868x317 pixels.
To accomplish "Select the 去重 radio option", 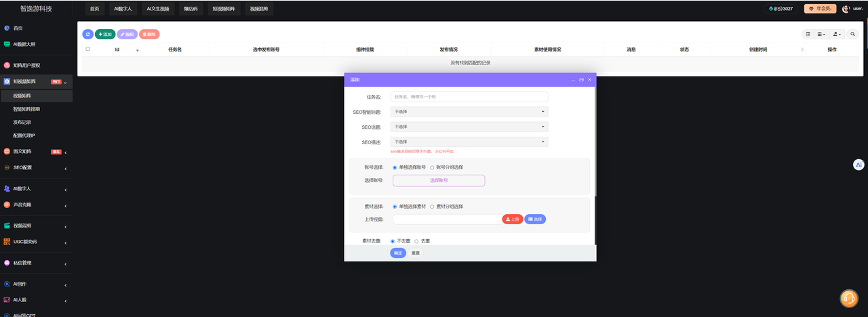I will 416,241.
